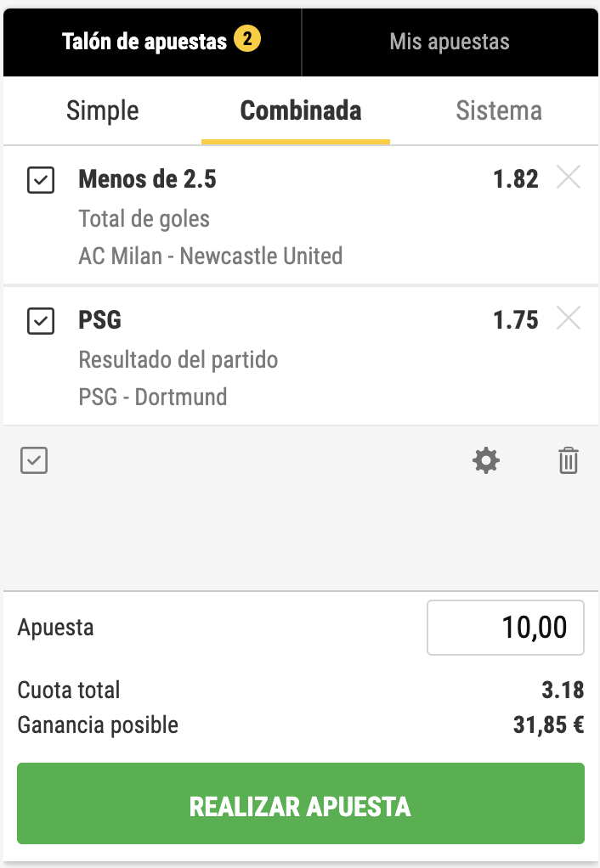
Task: Delete all bets with trash icon
Action: pyautogui.click(x=568, y=461)
